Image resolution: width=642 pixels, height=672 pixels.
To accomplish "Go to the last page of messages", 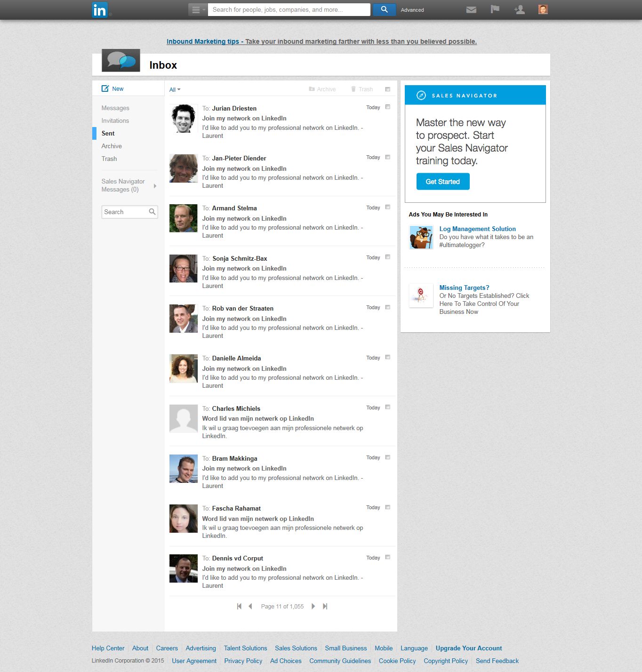I will [325, 607].
